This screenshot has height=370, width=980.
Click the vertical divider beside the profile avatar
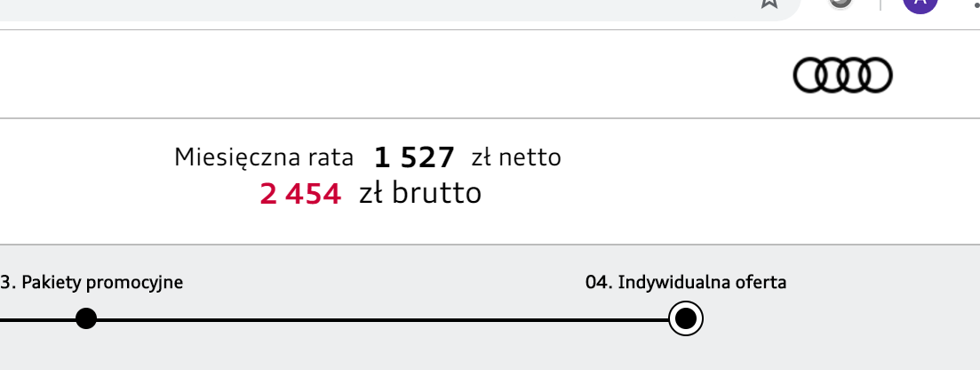pos(879,4)
